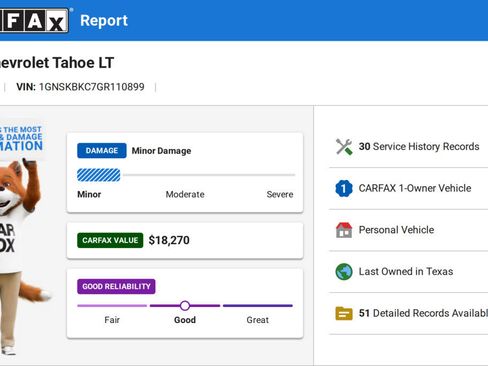Image resolution: width=488 pixels, height=366 pixels.
Task: Click the CARFAX logo in the header
Action: click(34, 21)
